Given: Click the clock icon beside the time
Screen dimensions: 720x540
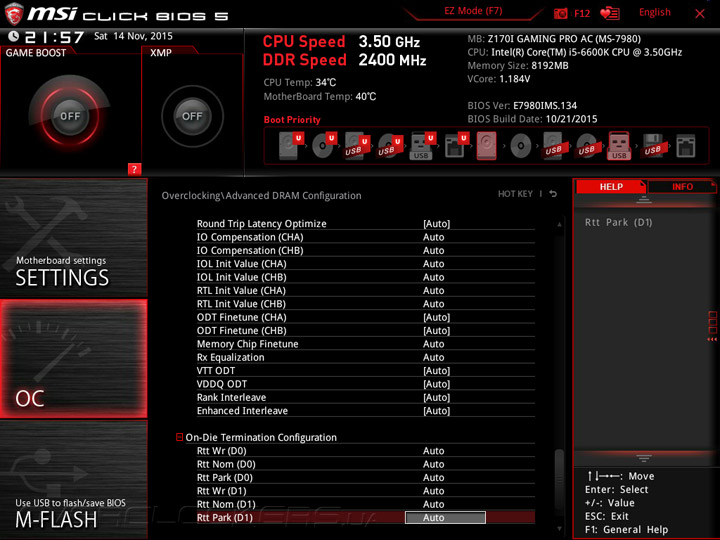Looking at the screenshot, I should [x=13, y=36].
